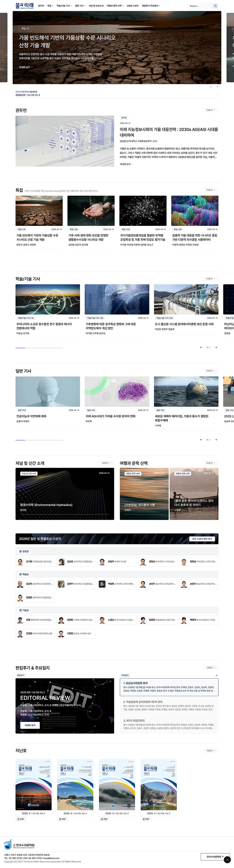Pause the 주요일지 list rotation

pyautogui.click(x=217, y=675)
